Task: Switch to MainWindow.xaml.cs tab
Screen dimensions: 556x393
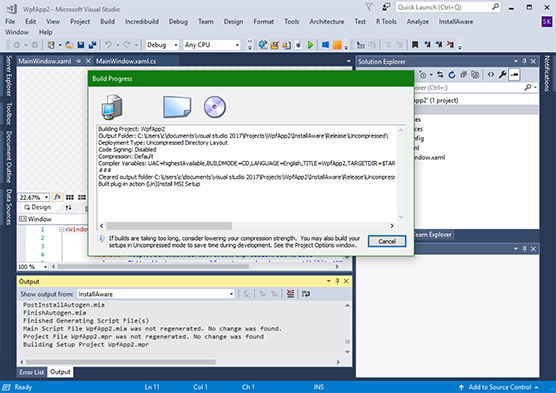Action: point(126,61)
